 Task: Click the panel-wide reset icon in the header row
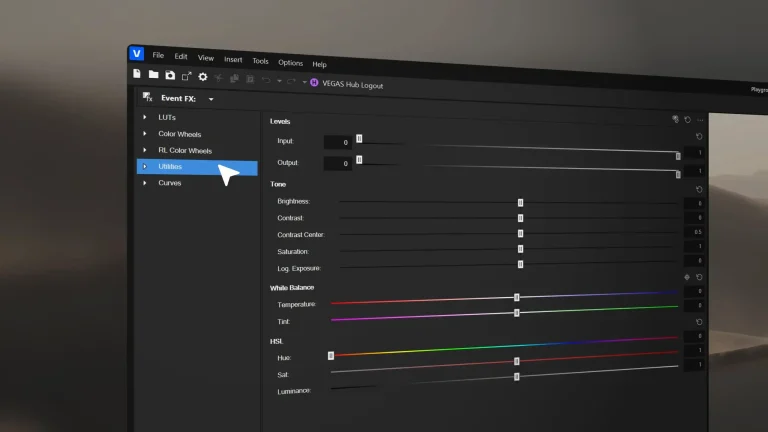(x=688, y=120)
